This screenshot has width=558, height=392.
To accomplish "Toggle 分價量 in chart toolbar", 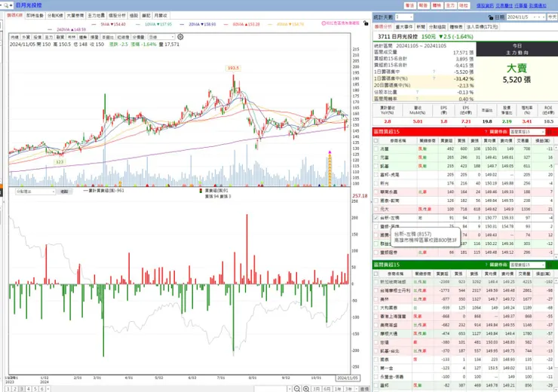I will click(139, 37).
